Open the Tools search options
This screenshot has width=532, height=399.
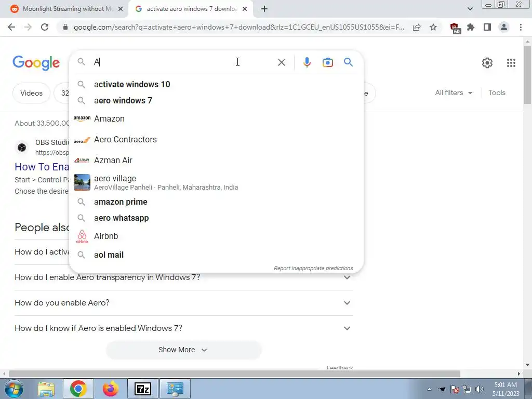point(497,92)
